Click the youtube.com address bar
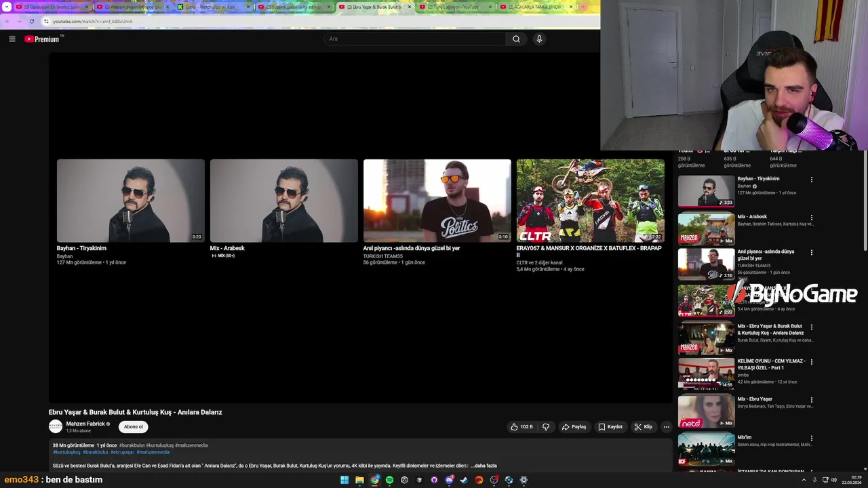The image size is (868, 488). pos(319,21)
